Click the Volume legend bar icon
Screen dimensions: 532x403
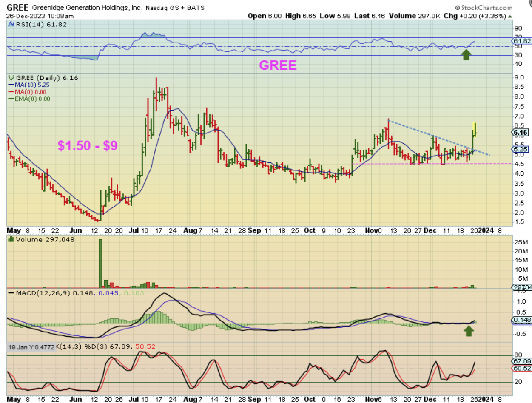pos(11,239)
